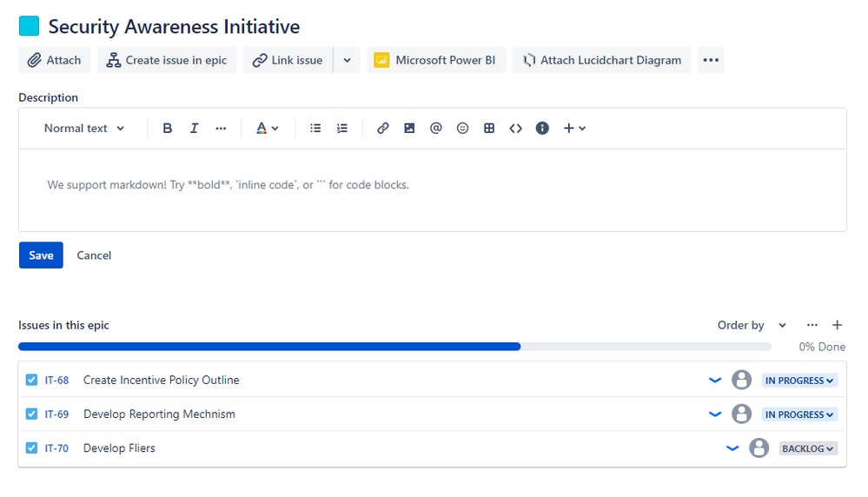Open the emoji picker

[462, 129]
